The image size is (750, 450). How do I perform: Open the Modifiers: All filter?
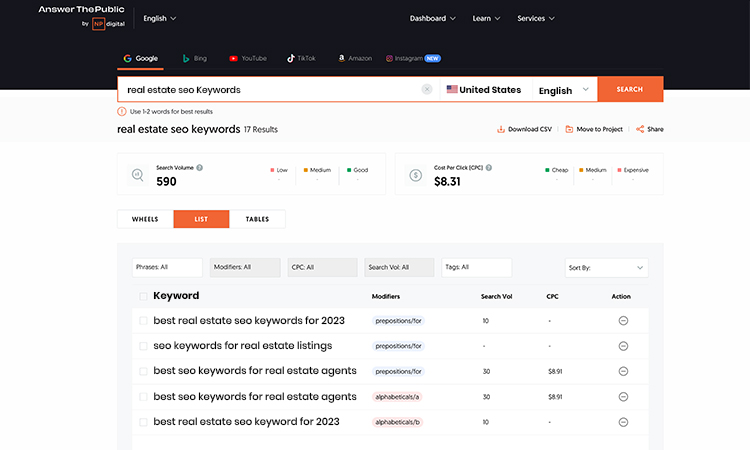coord(245,267)
